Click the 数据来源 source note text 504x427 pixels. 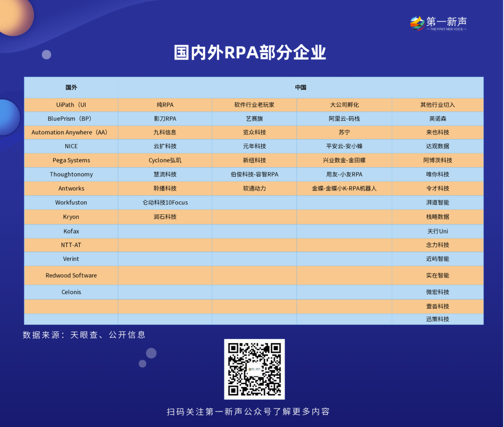(x=84, y=335)
